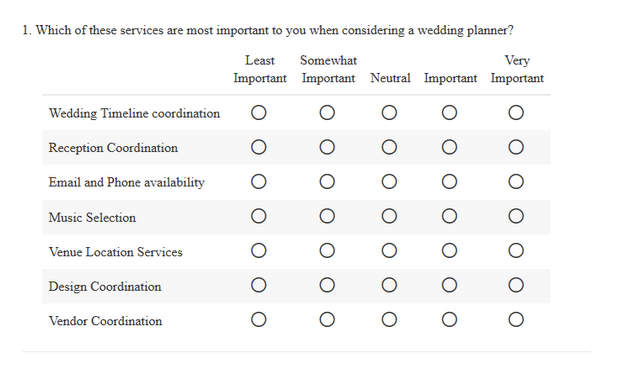
Task: Select Important for Design Coordination
Action: click(x=450, y=285)
